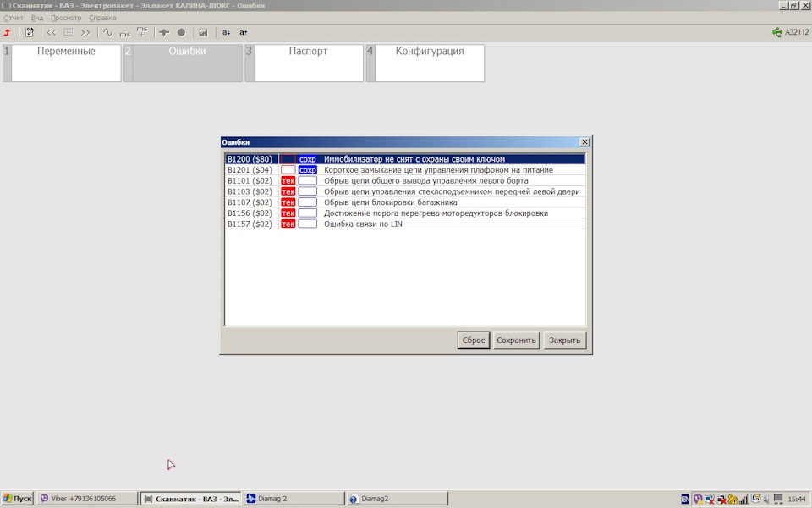Switch to 'Diamag 2' taskbar window
The image size is (812, 508).
coord(294,499)
